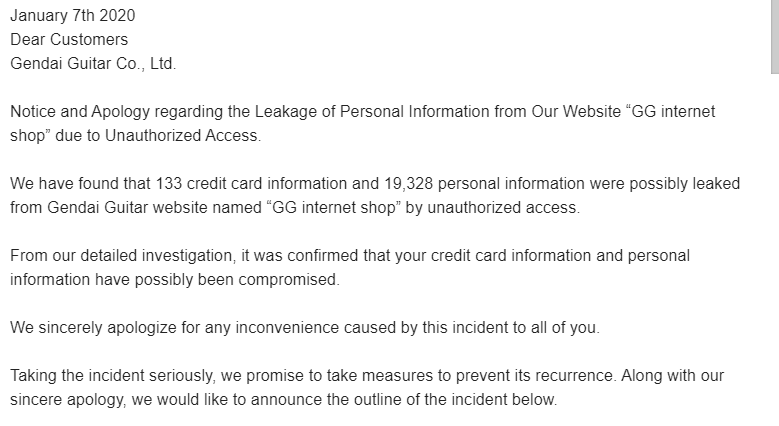Click the "January 7th 2020" date line
The image size is (779, 426).
pos(73,16)
